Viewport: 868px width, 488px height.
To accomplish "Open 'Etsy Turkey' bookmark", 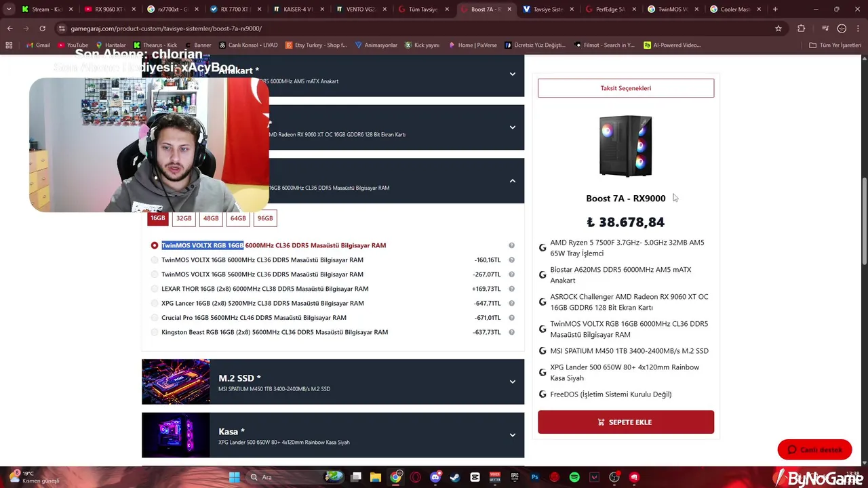I will coord(317,45).
